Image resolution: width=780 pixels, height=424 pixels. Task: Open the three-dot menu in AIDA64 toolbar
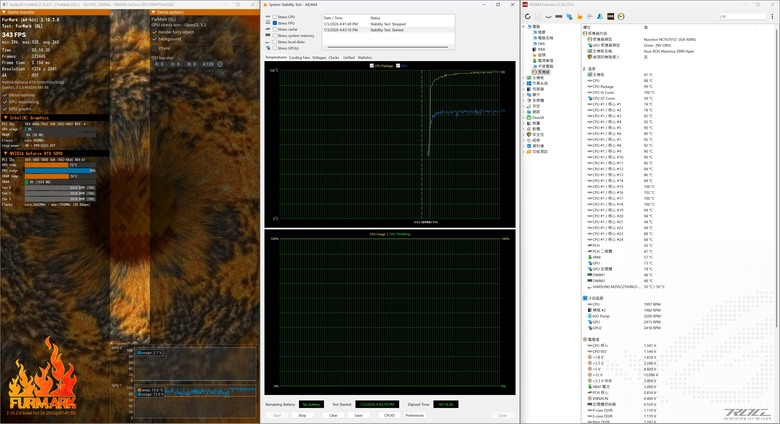(772, 16)
